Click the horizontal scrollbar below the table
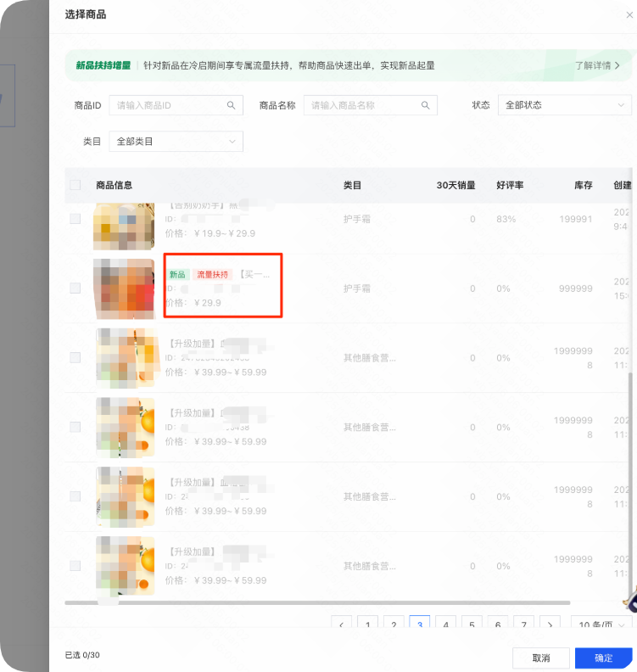The height and width of the screenshot is (672, 637). pyautogui.click(x=339, y=602)
